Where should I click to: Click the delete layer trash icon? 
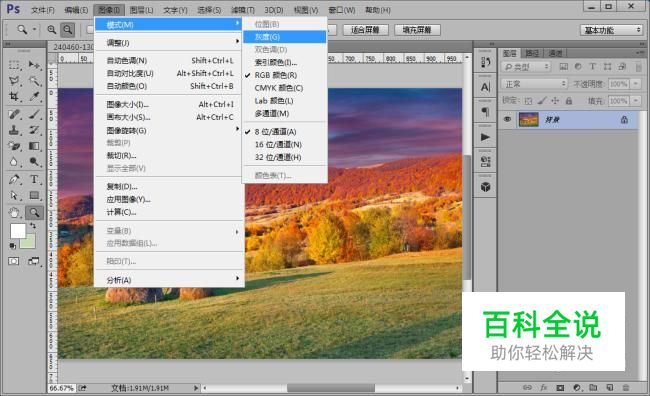point(626,388)
